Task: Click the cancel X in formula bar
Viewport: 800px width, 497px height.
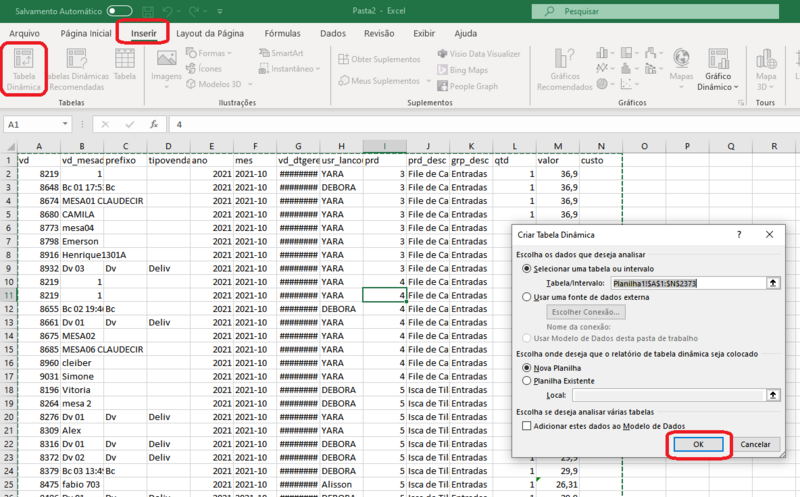Action: point(105,124)
